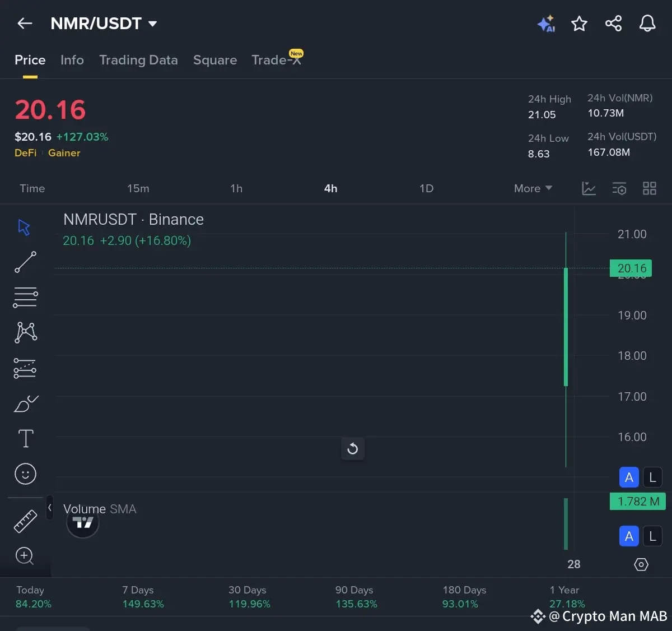
Task: Click the 30 Days 119.96% performance
Action: click(x=249, y=597)
